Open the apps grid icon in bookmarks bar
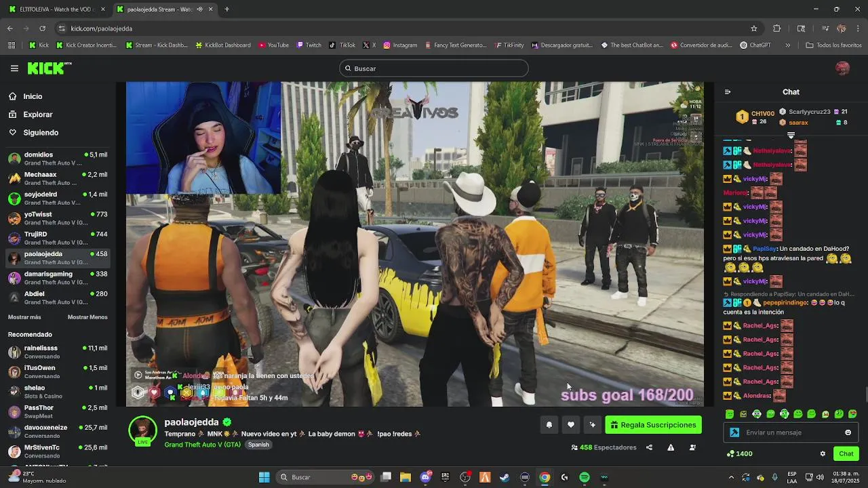This screenshot has height=488, width=868. point(11,45)
